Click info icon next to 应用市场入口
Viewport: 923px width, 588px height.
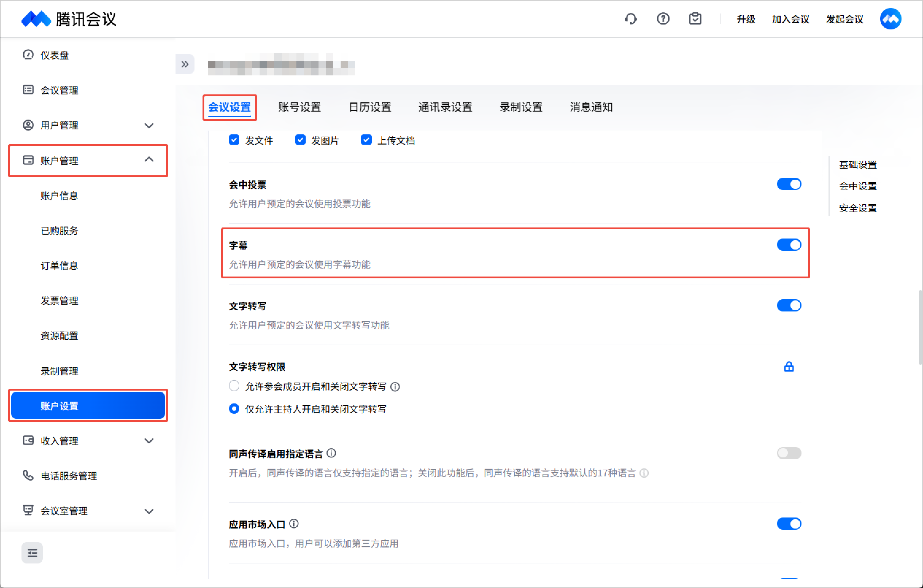pyautogui.click(x=294, y=523)
